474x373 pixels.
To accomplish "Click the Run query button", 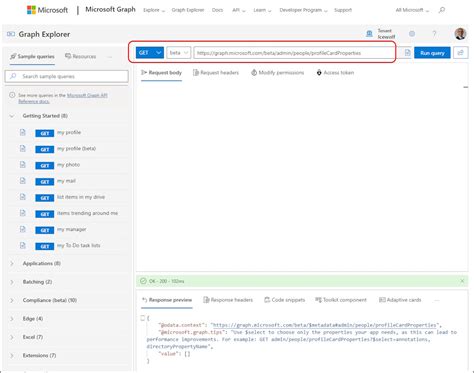I will [432, 53].
